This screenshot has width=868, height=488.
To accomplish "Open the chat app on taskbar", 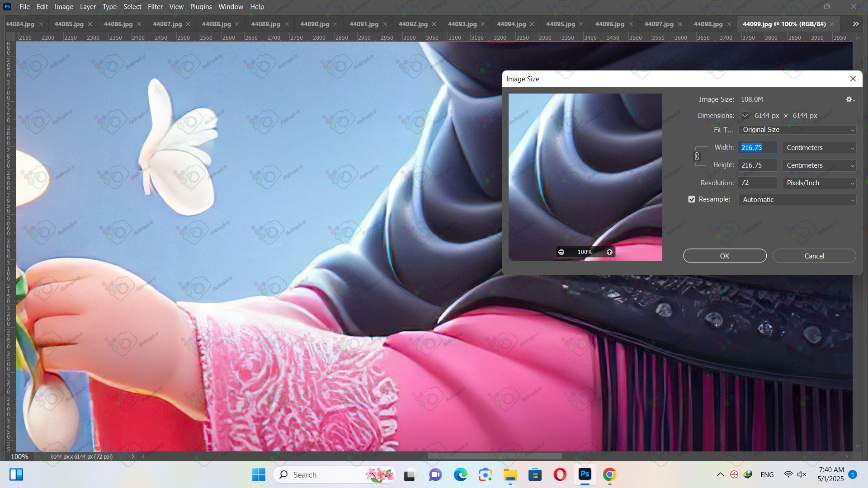I will coord(435,474).
